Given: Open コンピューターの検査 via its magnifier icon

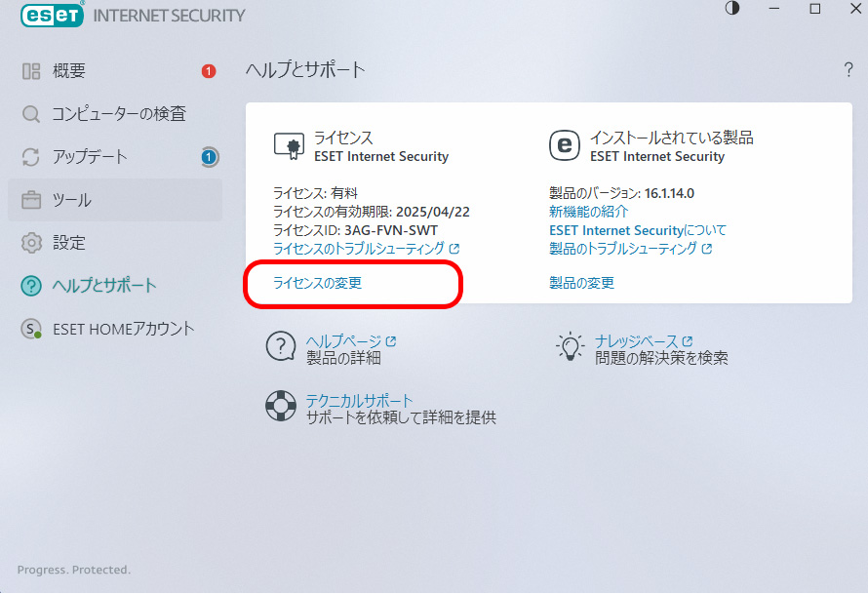Looking at the screenshot, I should (31, 114).
